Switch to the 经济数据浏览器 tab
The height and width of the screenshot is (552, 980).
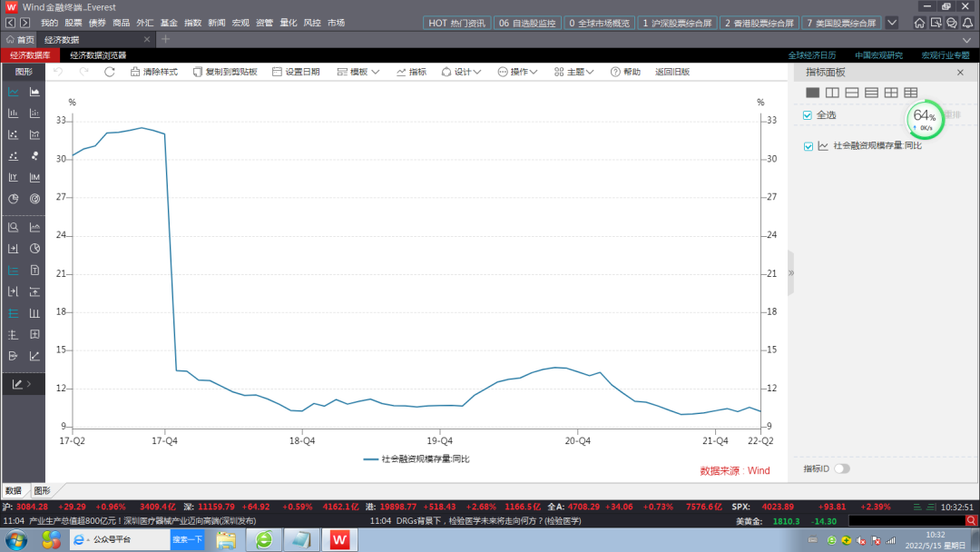pos(98,55)
